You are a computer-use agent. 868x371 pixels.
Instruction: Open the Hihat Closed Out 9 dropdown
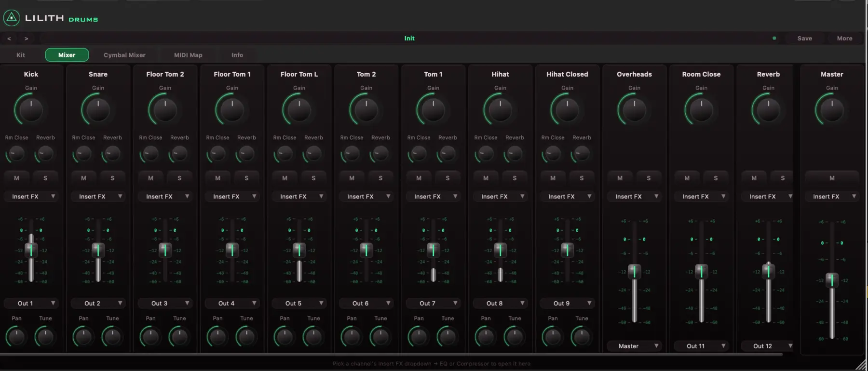[567, 303]
